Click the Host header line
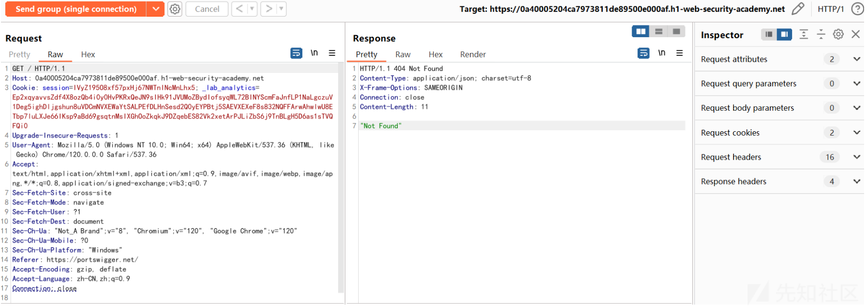 (x=138, y=78)
